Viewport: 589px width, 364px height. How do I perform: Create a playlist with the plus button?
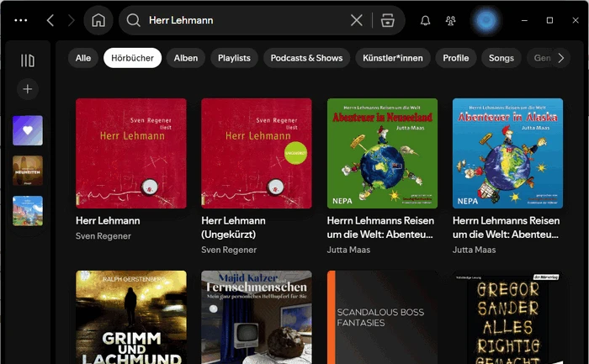(x=28, y=89)
